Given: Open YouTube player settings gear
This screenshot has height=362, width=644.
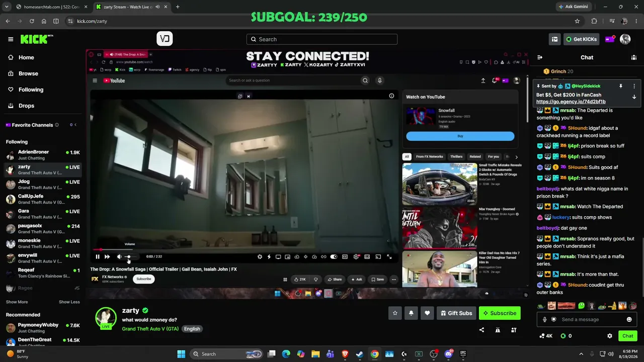Looking at the screenshot, I should pyautogui.click(x=356, y=257).
